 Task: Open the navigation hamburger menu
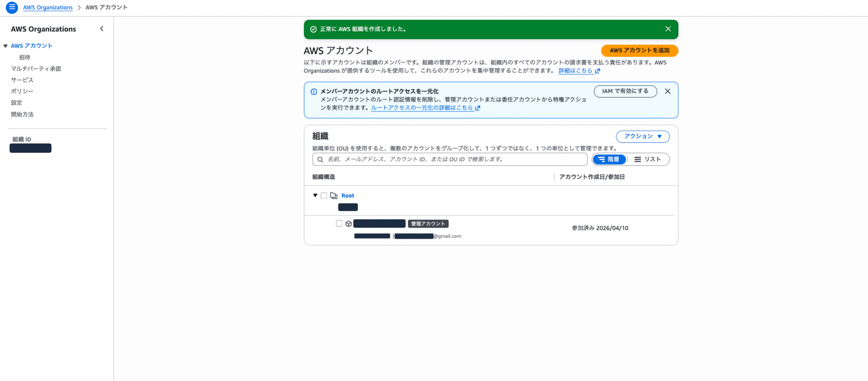[12, 7]
